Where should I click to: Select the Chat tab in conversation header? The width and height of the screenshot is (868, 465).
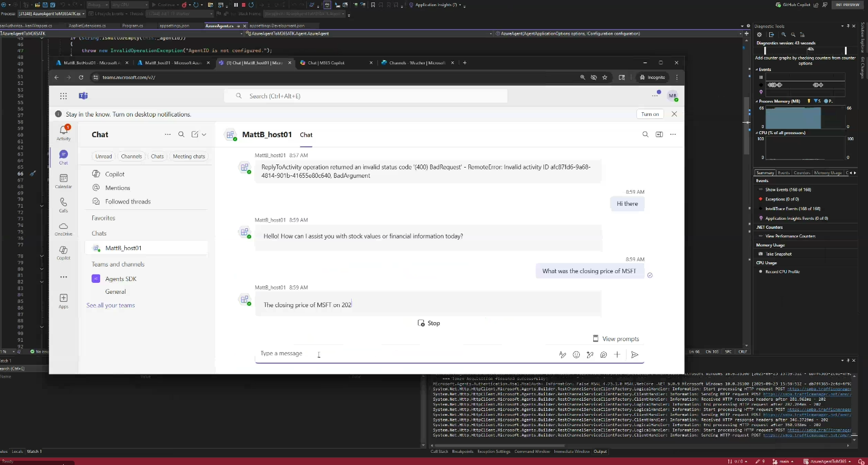pos(306,135)
